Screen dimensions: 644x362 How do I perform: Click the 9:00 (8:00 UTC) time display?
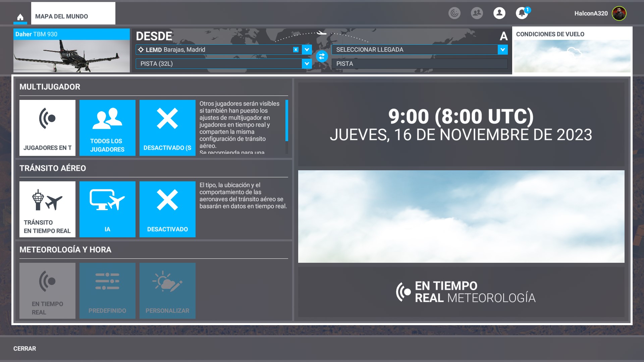point(461,116)
